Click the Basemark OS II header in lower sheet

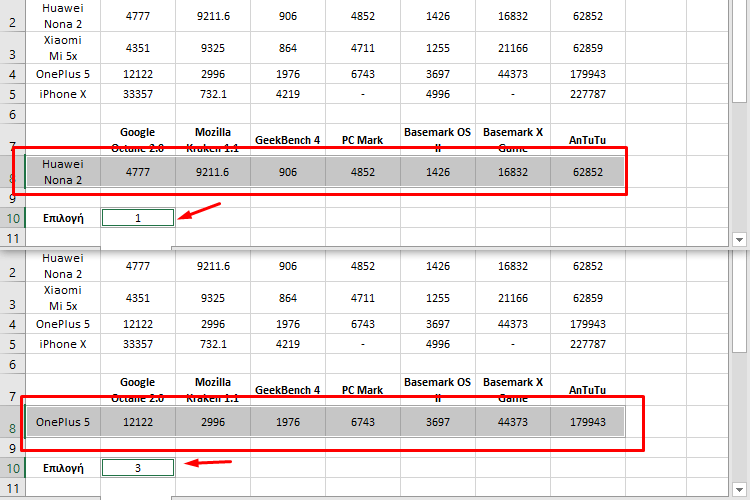pos(438,390)
